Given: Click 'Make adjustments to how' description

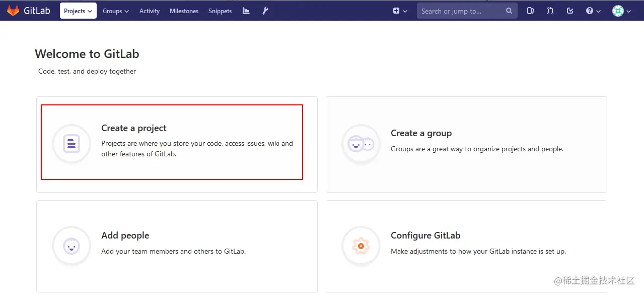Looking at the screenshot, I should [478, 251].
